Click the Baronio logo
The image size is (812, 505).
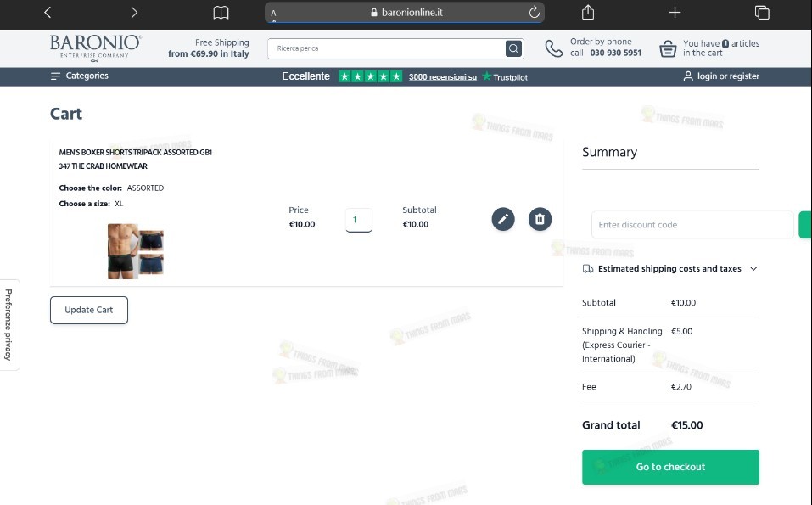point(96,48)
